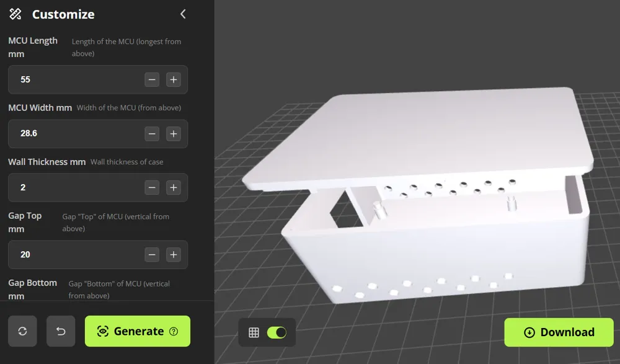The height and width of the screenshot is (364, 620).
Task: Decrease Wall Thickness with its minus stepper
Action: (x=152, y=187)
